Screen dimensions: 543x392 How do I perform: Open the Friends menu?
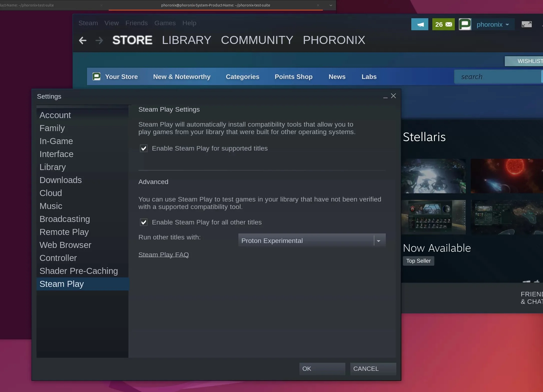(136, 23)
